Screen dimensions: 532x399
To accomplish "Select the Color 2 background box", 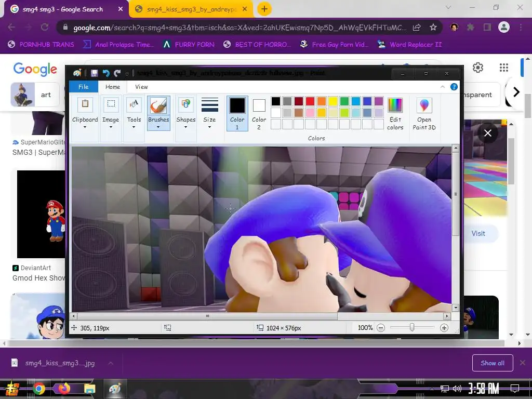I will coord(259,113).
